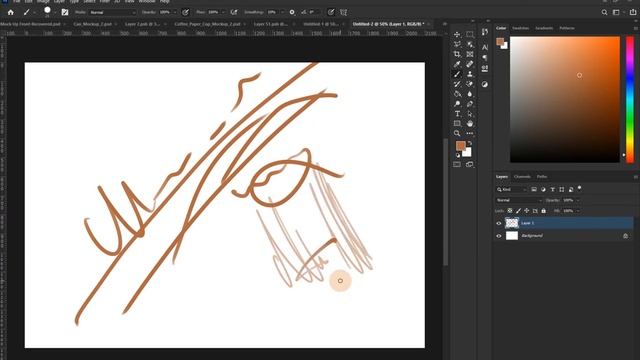This screenshot has height=360, width=640.
Task: Select the Eraser tool
Action: coord(470,84)
